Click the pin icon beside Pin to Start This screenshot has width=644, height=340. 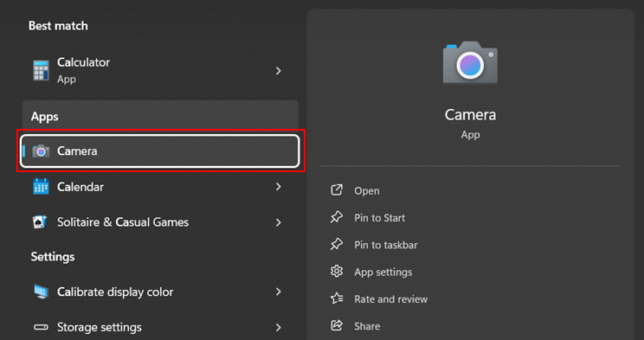click(337, 217)
